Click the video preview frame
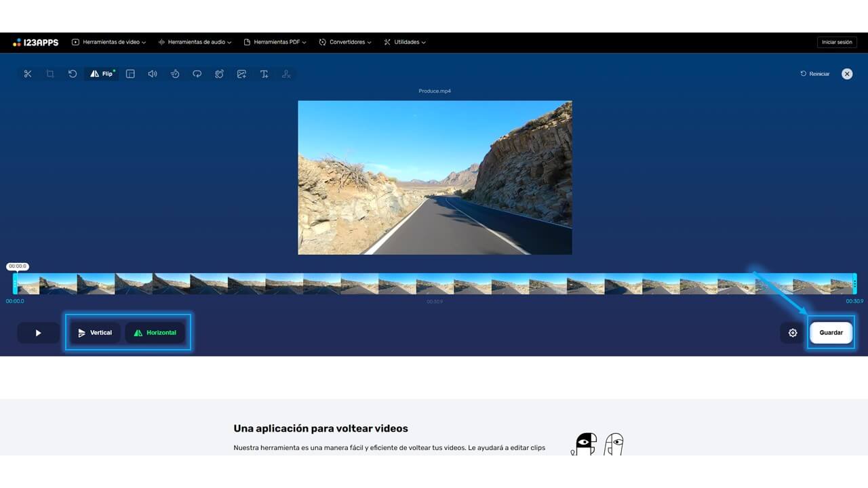Screen dimensions: 868x488 point(435,178)
